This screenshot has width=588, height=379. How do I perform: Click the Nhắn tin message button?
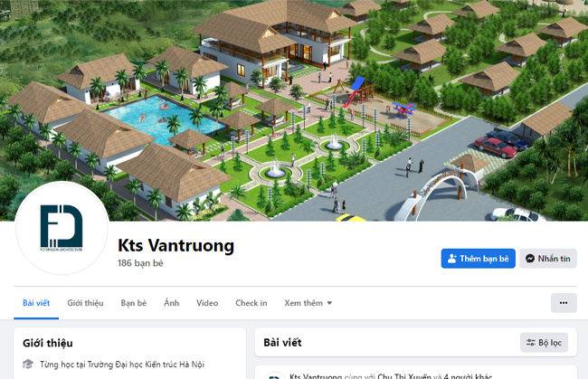click(x=548, y=259)
